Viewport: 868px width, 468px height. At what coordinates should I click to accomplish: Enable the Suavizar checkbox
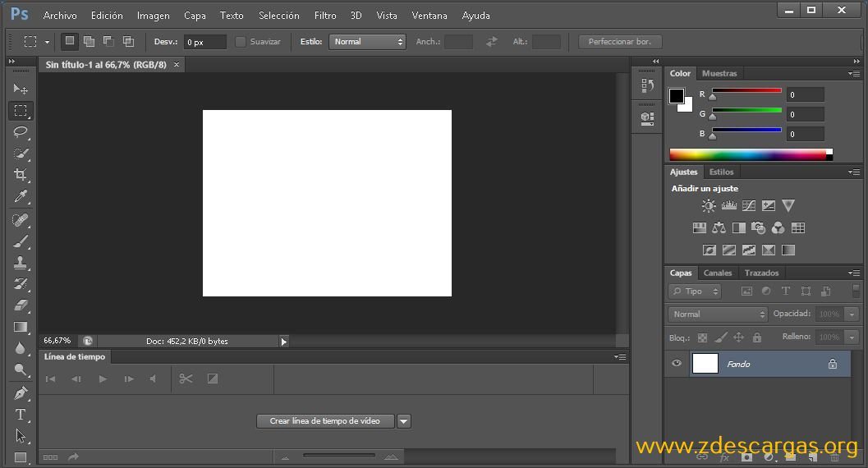241,42
